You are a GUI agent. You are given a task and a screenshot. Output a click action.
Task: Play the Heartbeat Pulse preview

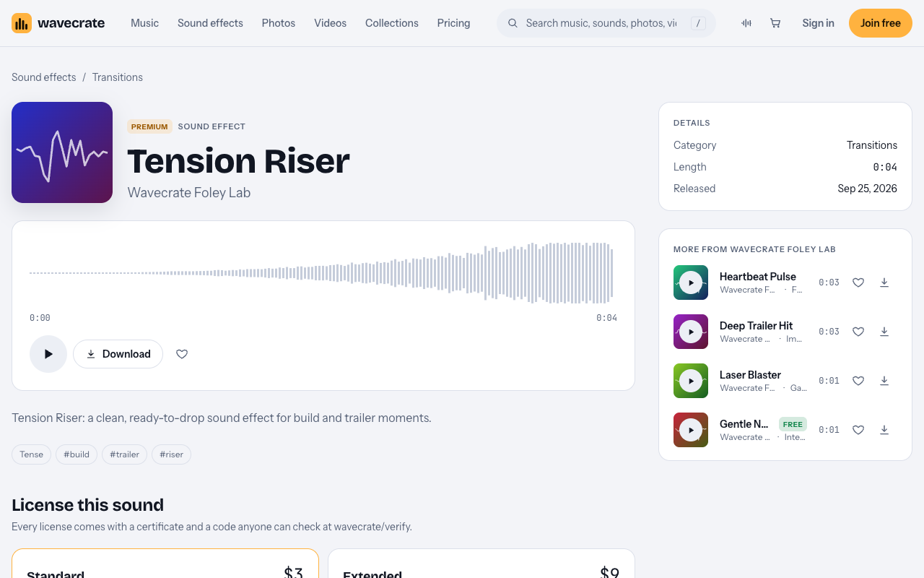(691, 282)
